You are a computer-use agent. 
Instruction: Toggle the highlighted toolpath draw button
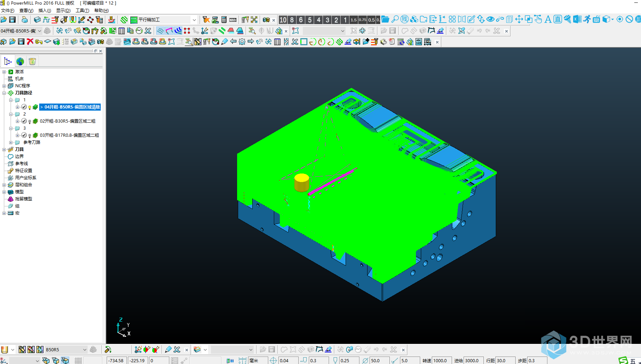(160, 31)
